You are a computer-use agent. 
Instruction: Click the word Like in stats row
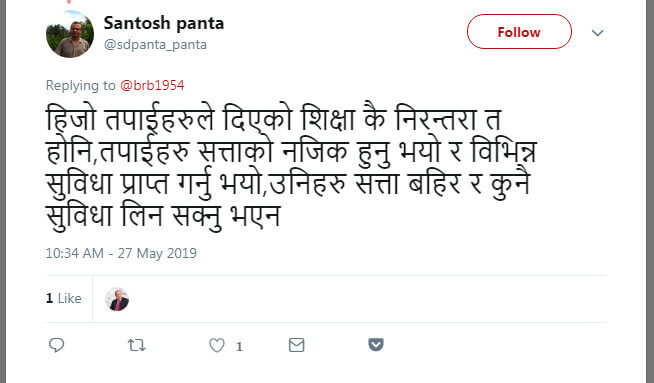point(70,298)
